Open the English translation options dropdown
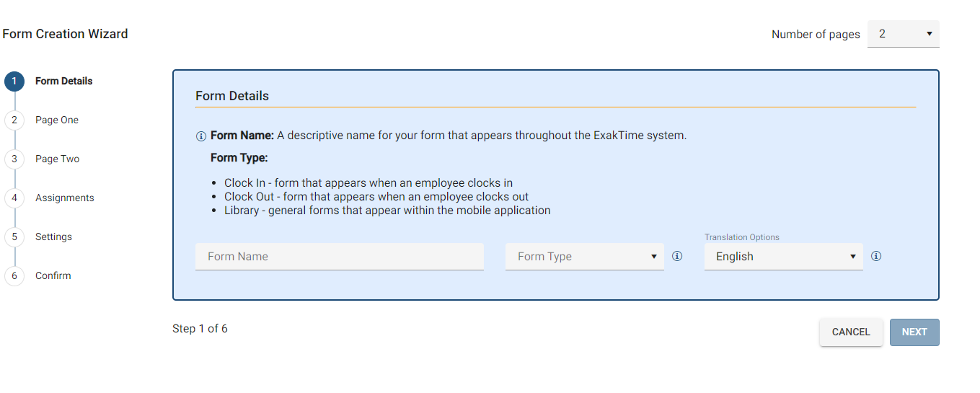The width and height of the screenshot is (980, 393). click(x=784, y=257)
